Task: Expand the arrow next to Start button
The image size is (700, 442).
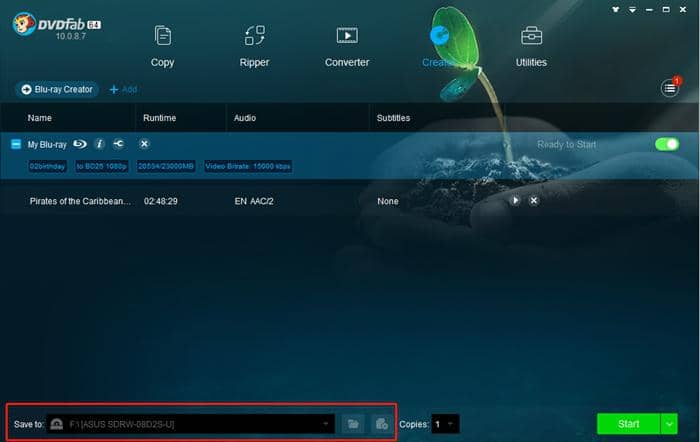Action: (668, 424)
